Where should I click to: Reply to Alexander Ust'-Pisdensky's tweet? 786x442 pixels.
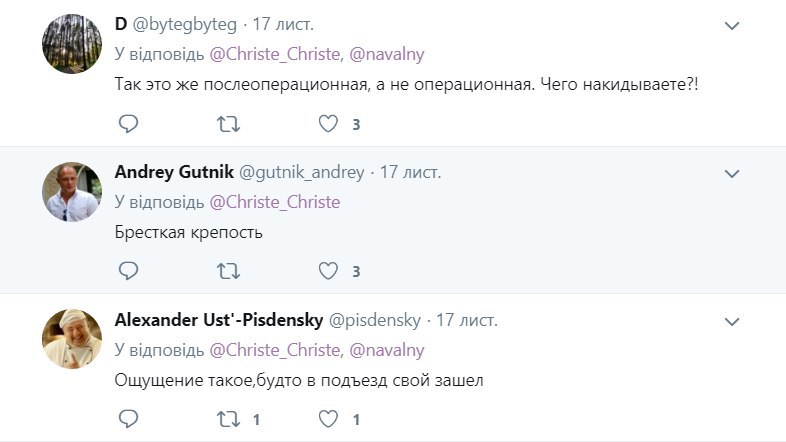[128, 418]
